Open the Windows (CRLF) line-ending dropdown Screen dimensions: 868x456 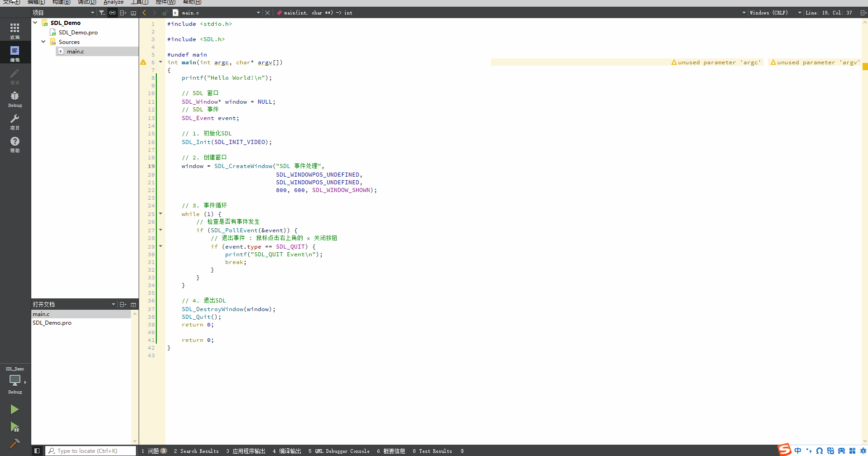pos(770,13)
